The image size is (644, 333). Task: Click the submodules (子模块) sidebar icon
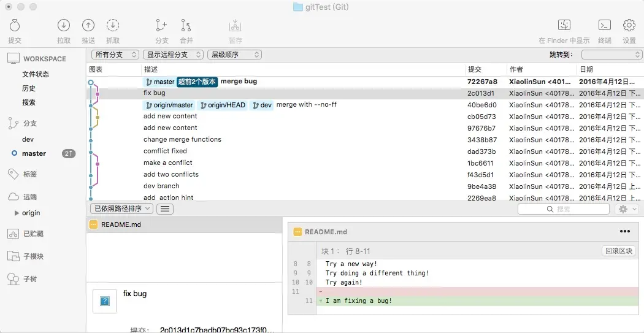[13, 256]
